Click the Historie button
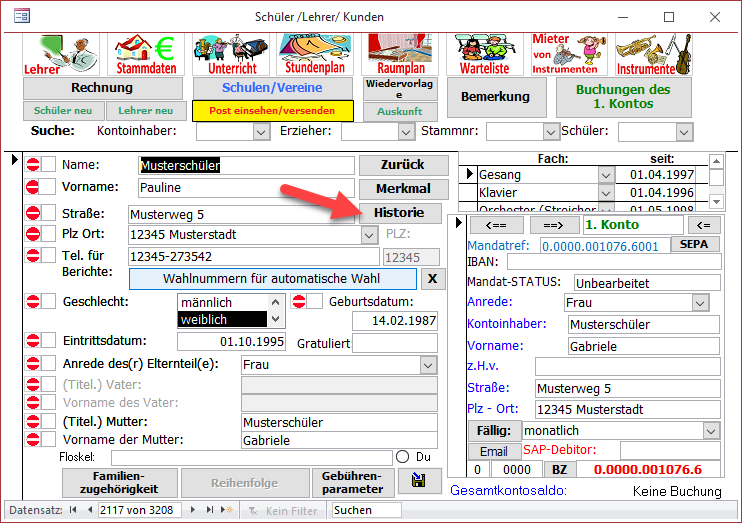742x523 pixels. (399, 212)
